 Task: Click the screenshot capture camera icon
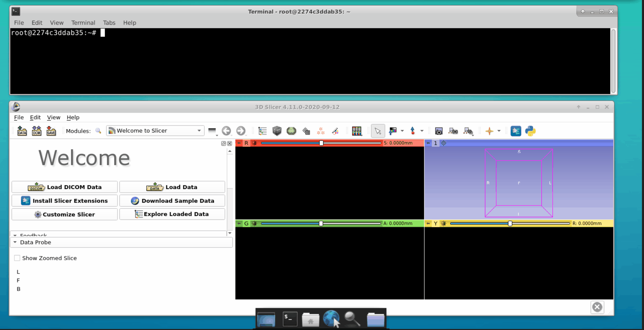coord(439,131)
